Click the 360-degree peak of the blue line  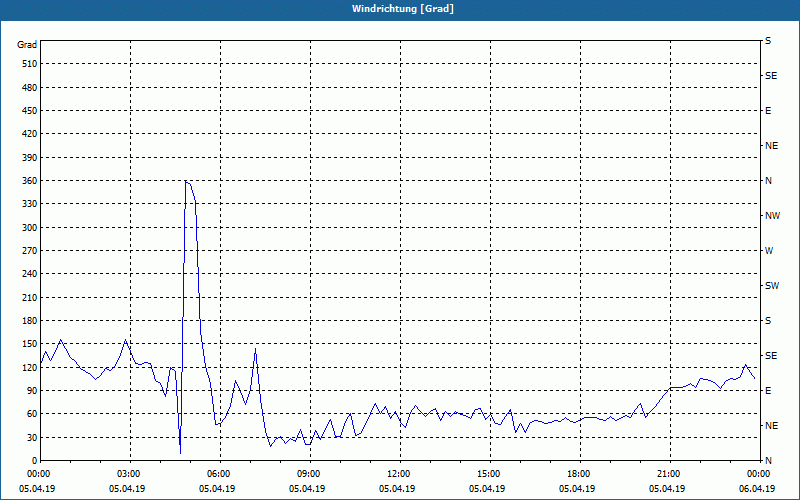click(x=186, y=181)
